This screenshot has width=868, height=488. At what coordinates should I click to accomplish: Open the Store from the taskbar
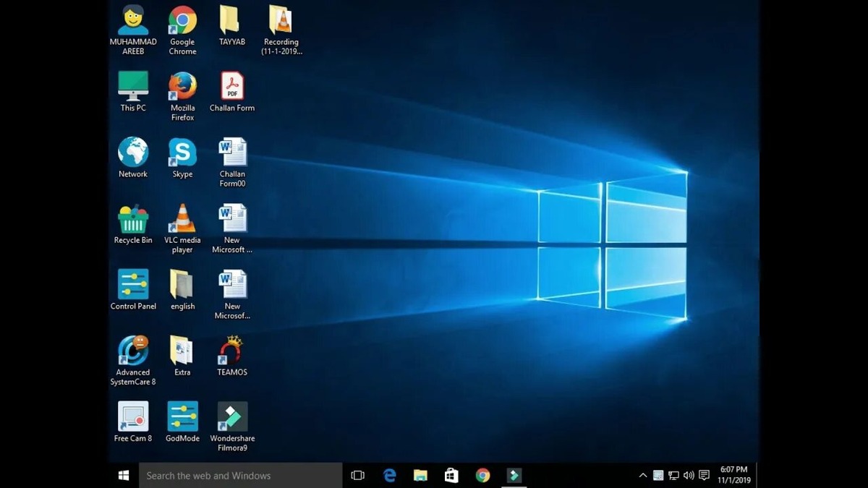click(x=451, y=475)
